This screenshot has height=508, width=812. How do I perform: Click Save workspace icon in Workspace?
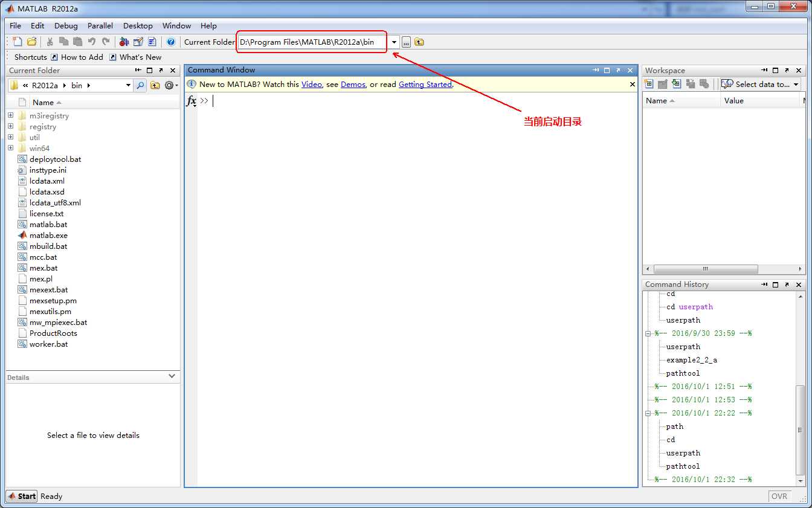pyautogui.click(x=691, y=84)
